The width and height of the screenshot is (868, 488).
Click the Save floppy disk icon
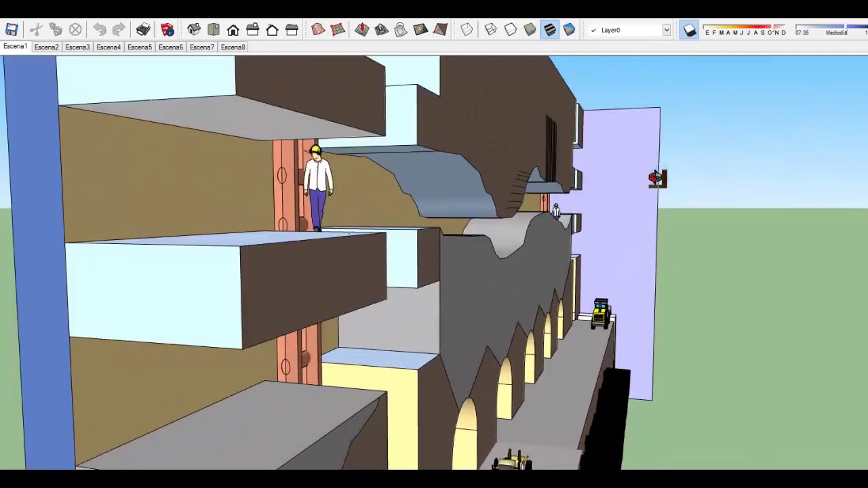pyautogui.click(x=12, y=30)
